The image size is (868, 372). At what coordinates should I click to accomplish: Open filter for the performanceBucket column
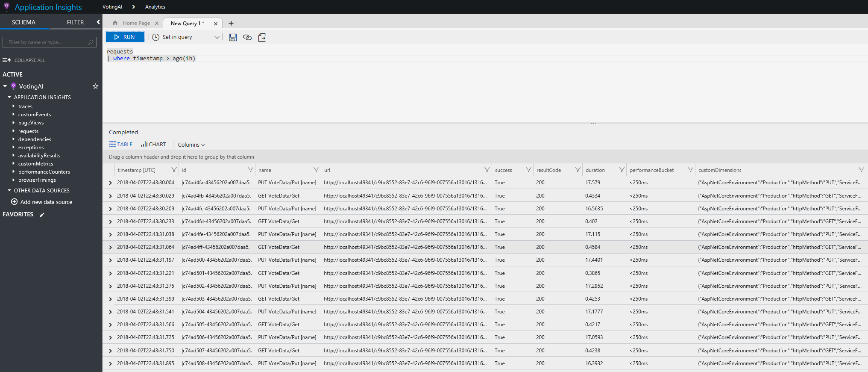(x=690, y=170)
